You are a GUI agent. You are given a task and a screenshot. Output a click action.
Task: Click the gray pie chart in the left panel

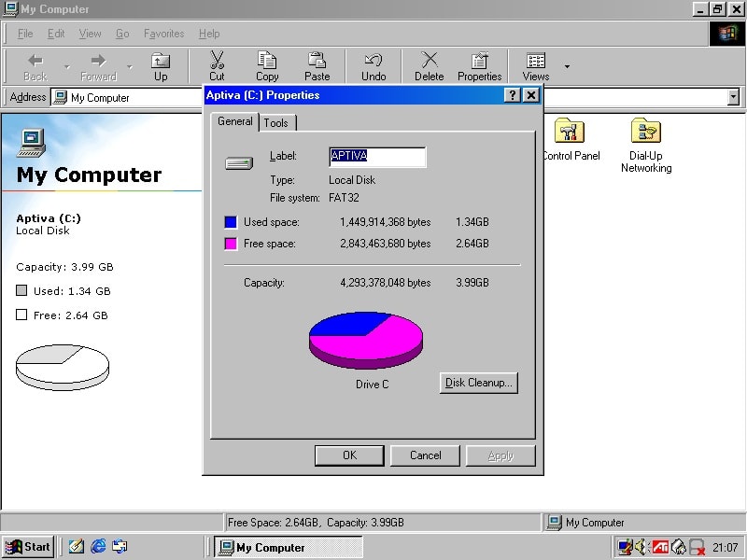[63, 367]
